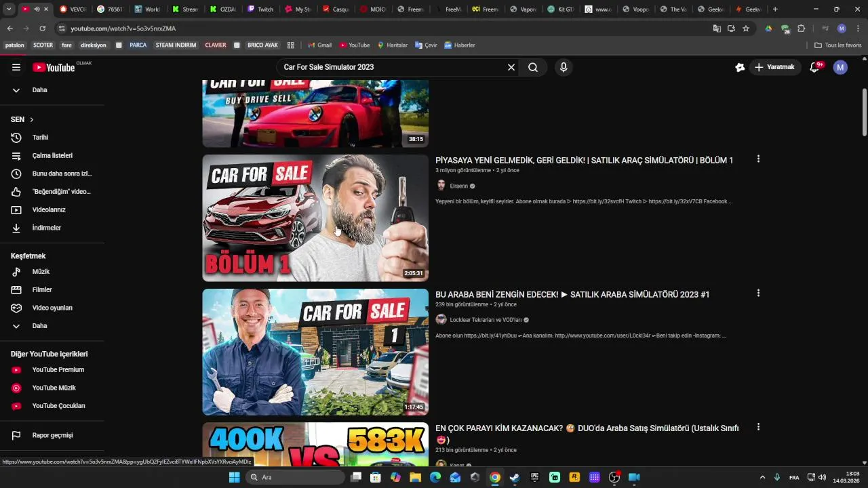Click the translate page icon in the address bar
The height and width of the screenshot is (488, 868).
717,28
